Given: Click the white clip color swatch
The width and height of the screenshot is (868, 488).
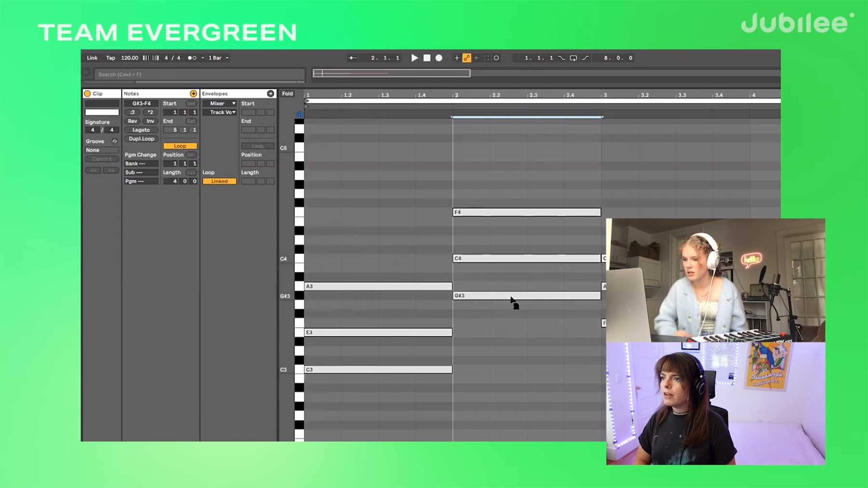Looking at the screenshot, I should coord(102,112).
